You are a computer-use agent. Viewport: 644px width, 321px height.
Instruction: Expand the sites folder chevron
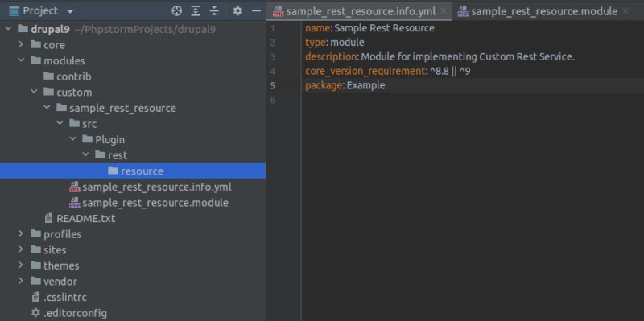point(21,249)
